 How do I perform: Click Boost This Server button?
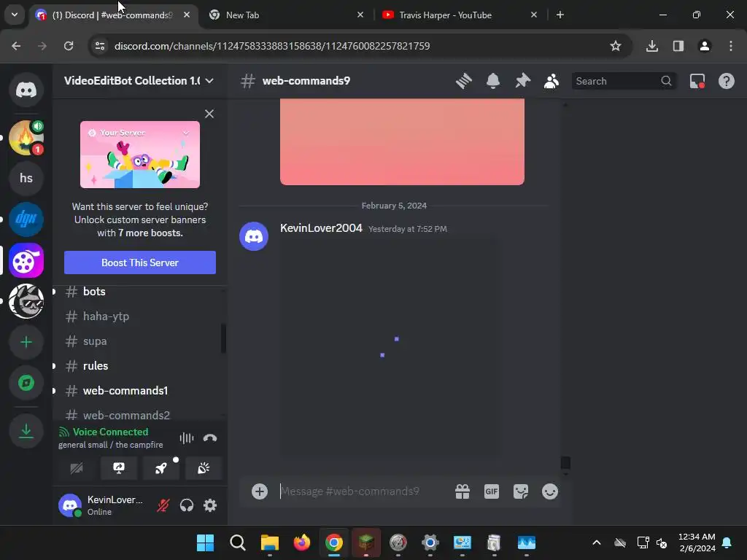click(140, 262)
